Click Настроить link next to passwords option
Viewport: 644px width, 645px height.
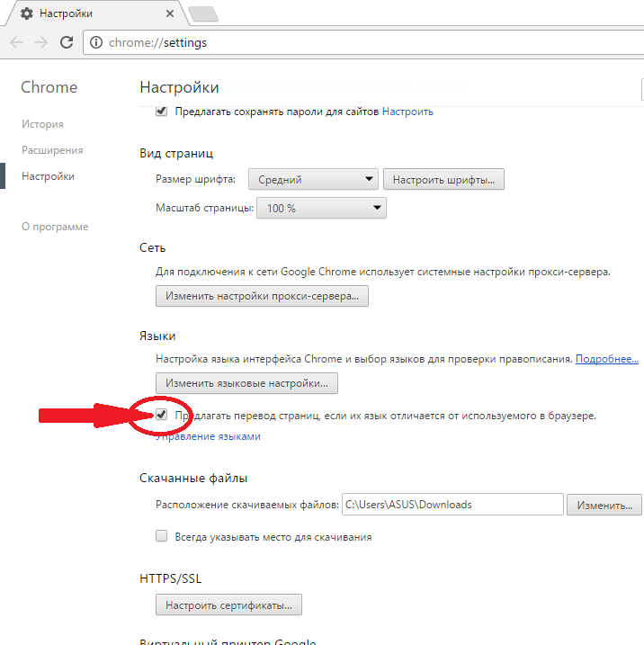pos(407,112)
